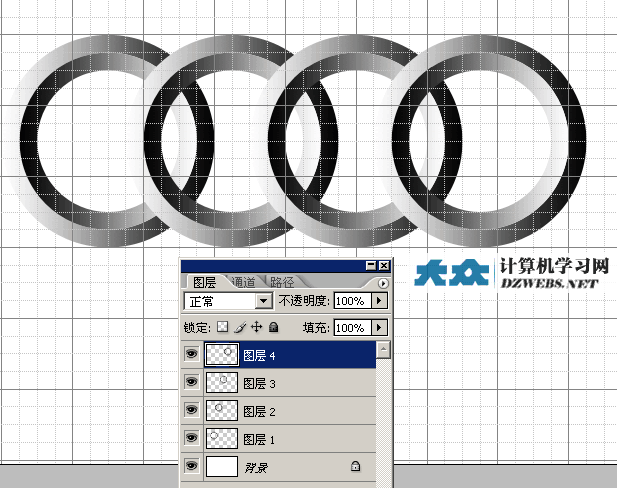Screen dimensions: 617x488
Task: Click the 不透明度 100% input field
Action: [352, 301]
